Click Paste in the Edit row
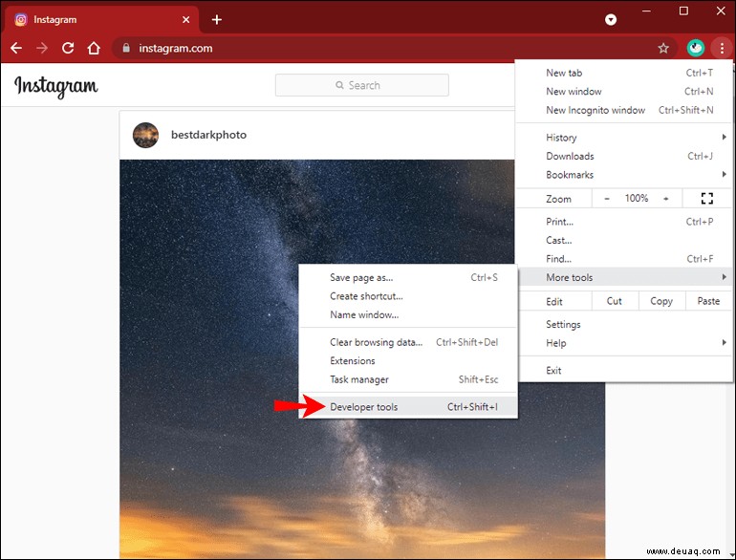 (708, 301)
